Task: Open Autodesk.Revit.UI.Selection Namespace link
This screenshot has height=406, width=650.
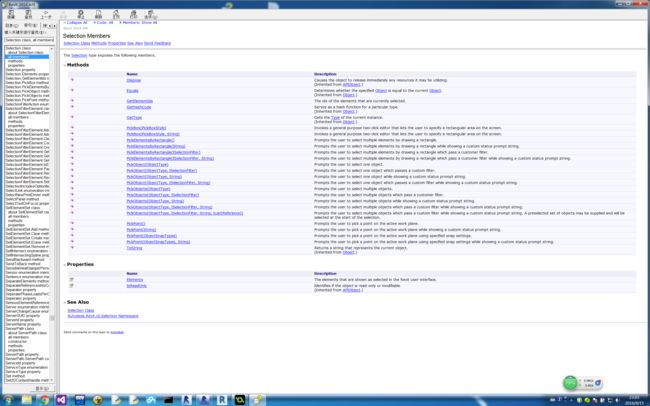Action: click(103, 316)
